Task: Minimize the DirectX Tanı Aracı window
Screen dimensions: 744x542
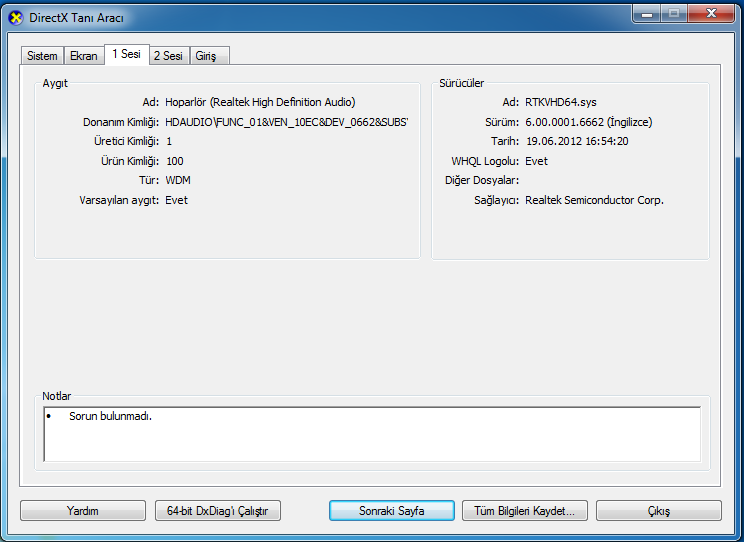Action: coord(646,13)
